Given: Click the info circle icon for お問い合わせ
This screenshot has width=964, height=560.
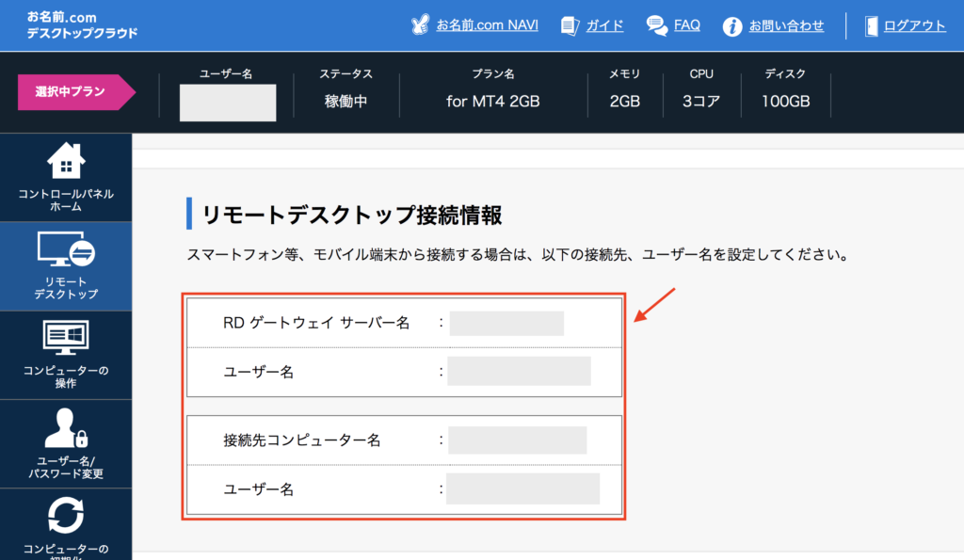Looking at the screenshot, I should click(732, 26).
